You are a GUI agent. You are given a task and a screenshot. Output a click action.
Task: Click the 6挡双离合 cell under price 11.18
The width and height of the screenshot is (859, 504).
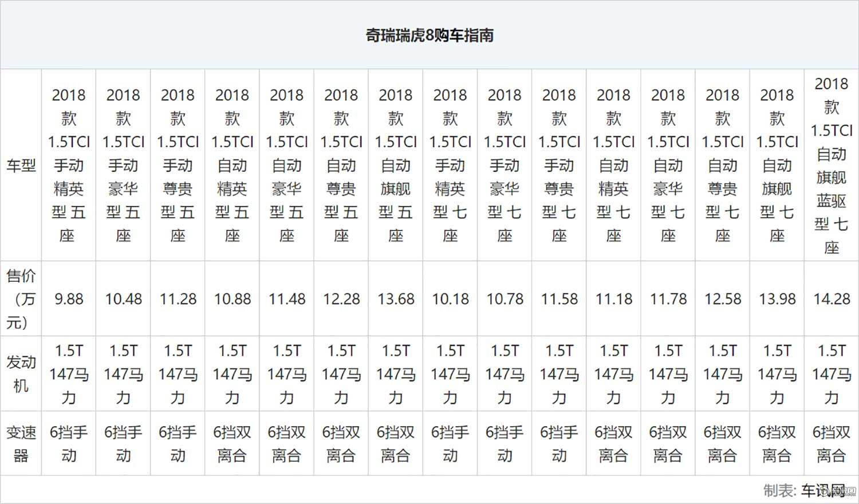pos(614,444)
